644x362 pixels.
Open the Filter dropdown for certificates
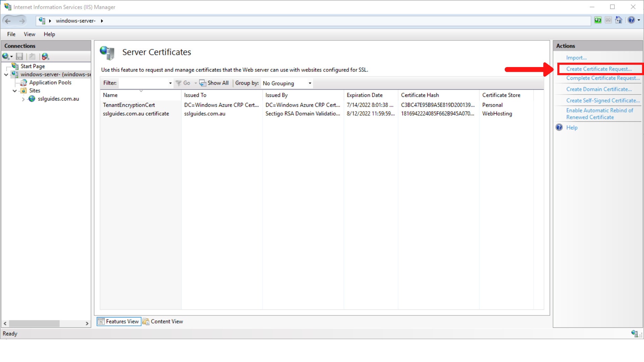(169, 83)
